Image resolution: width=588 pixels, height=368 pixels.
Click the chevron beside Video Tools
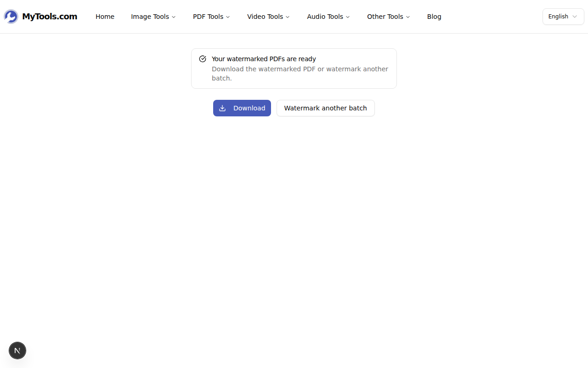coord(288,17)
